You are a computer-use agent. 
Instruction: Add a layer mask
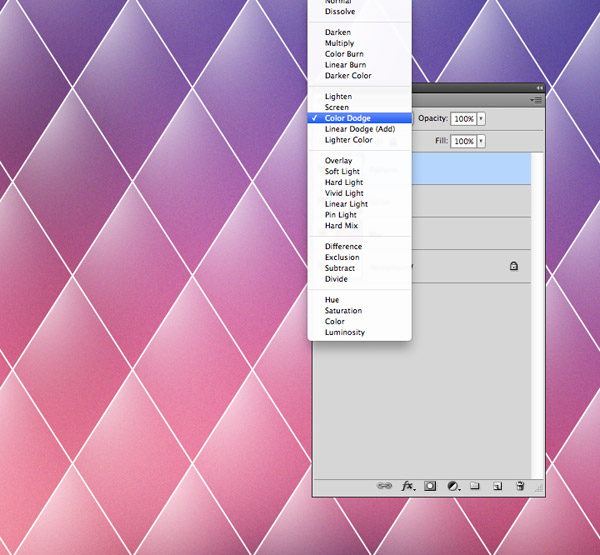430,486
